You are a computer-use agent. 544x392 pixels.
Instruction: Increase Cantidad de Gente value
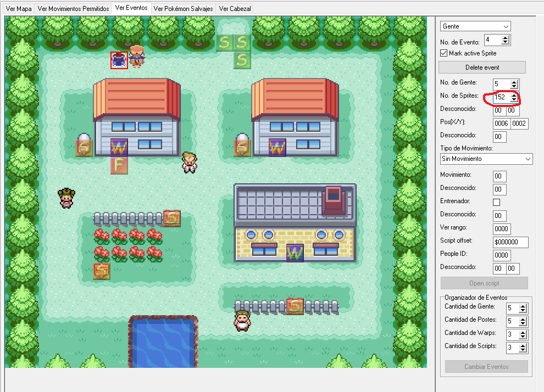(x=523, y=306)
